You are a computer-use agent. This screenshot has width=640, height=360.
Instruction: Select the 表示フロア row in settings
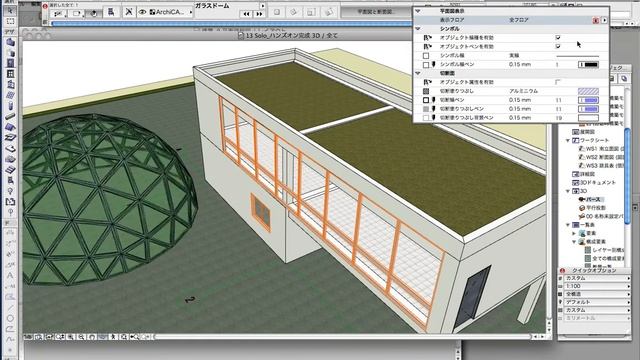coord(510,20)
